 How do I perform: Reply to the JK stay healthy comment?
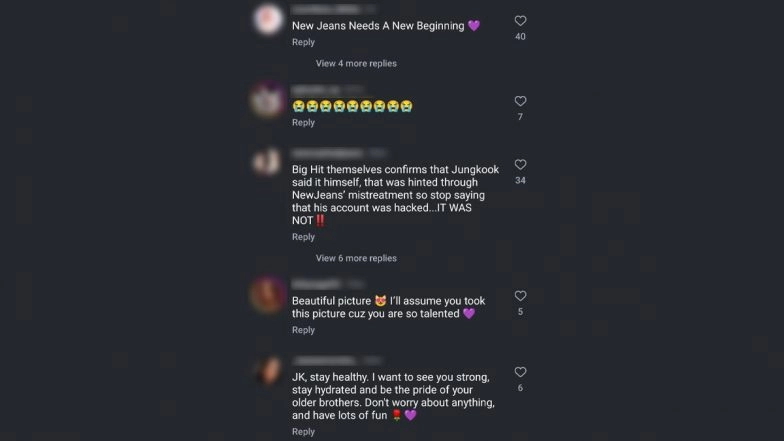click(x=304, y=432)
